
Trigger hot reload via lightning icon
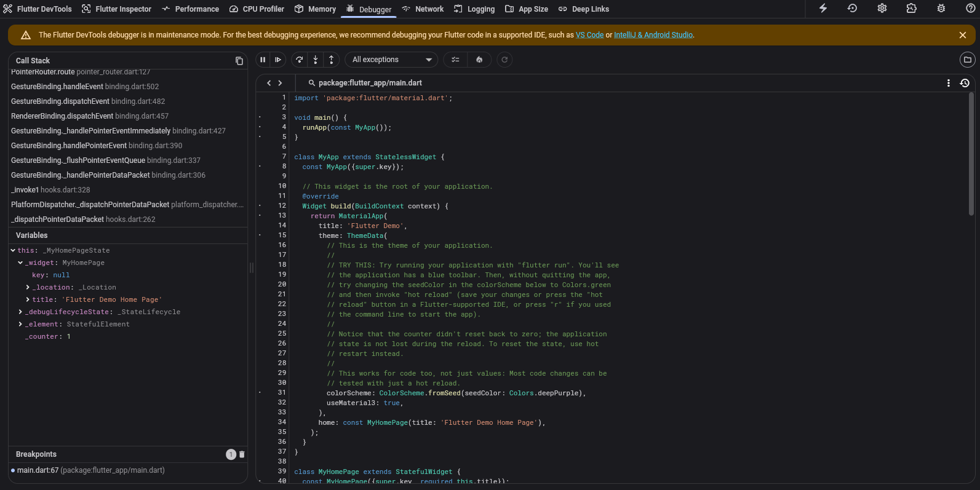point(823,9)
